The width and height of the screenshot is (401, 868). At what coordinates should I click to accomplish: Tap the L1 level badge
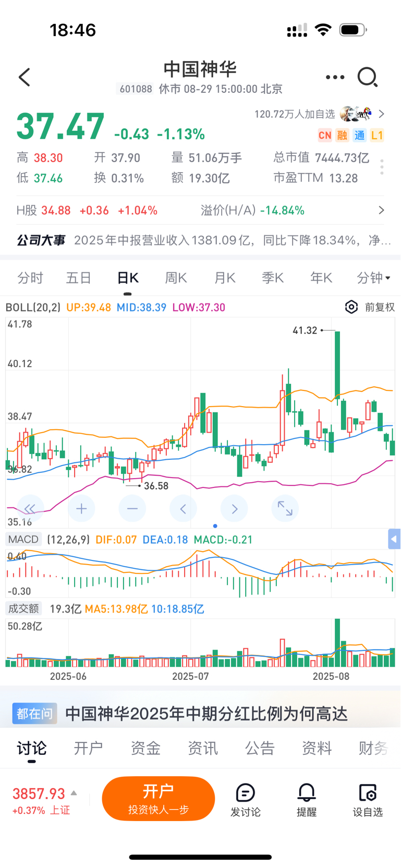[x=377, y=136]
